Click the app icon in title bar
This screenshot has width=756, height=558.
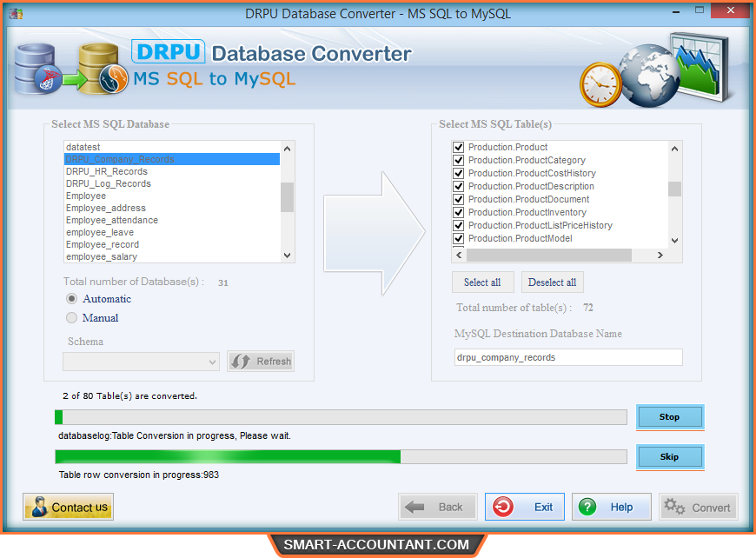pyautogui.click(x=16, y=14)
